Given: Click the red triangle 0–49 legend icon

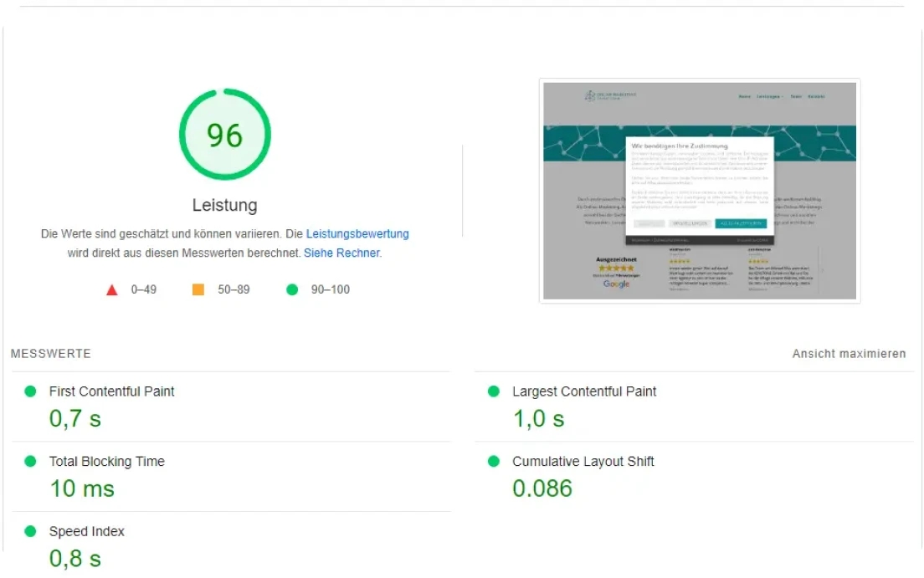Looking at the screenshot, I should click(112, 290).
